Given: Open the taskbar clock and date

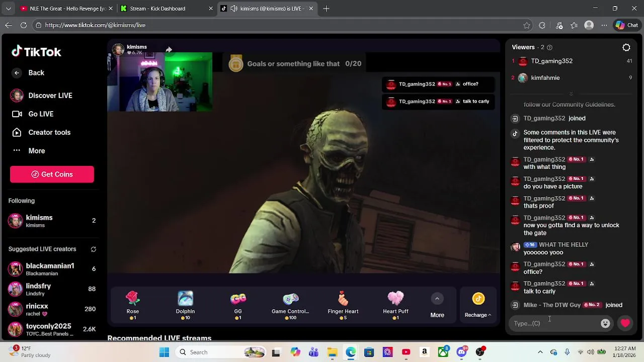Looking at the screenshot, I should tap(624, 352).
